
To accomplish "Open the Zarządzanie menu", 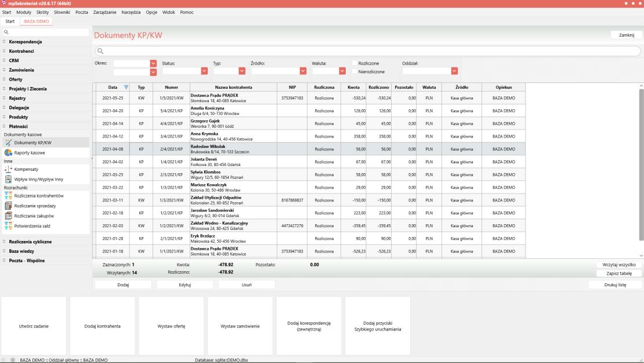I will [105, 12].
